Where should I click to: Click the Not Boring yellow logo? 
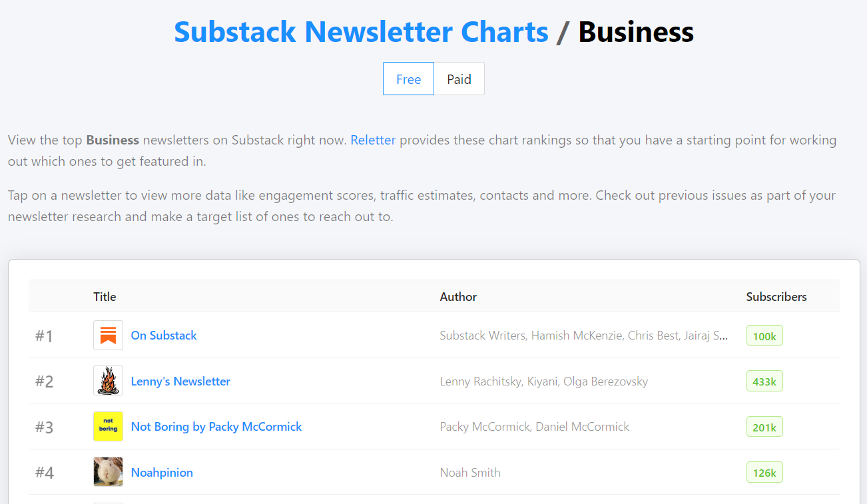108,426
